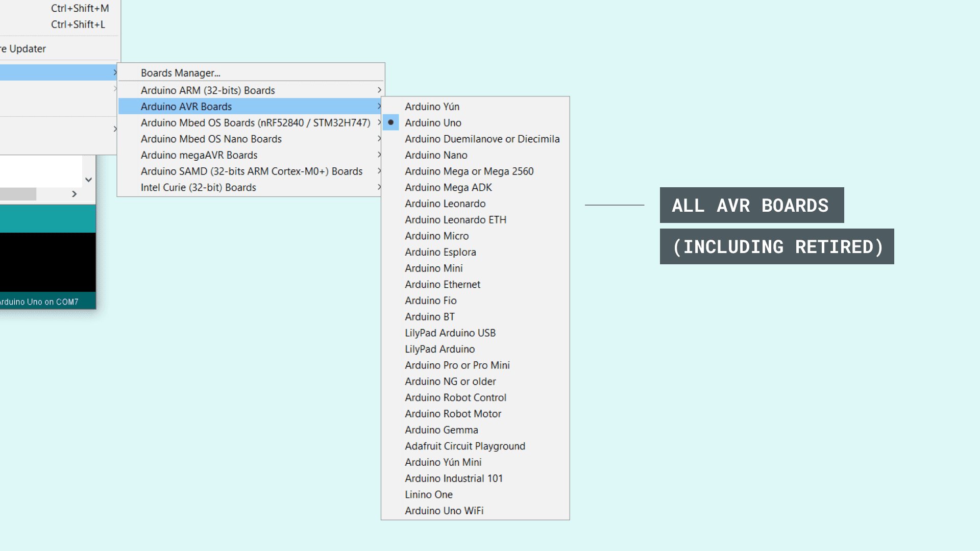Image resolution: width=980 pixels, height=551 pixels.
Task: Open Arduino SAMD Cortex-M0+ Boards submenu
Action: pos(251,171)
